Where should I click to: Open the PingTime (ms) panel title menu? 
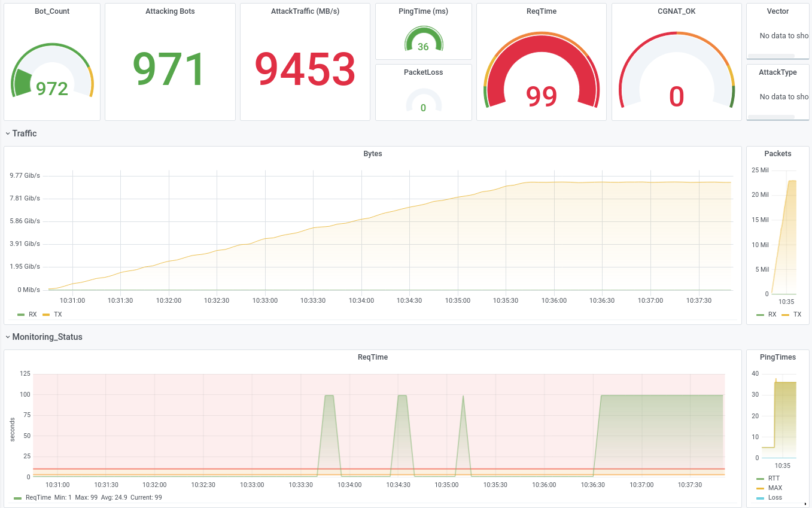[423, 11]
